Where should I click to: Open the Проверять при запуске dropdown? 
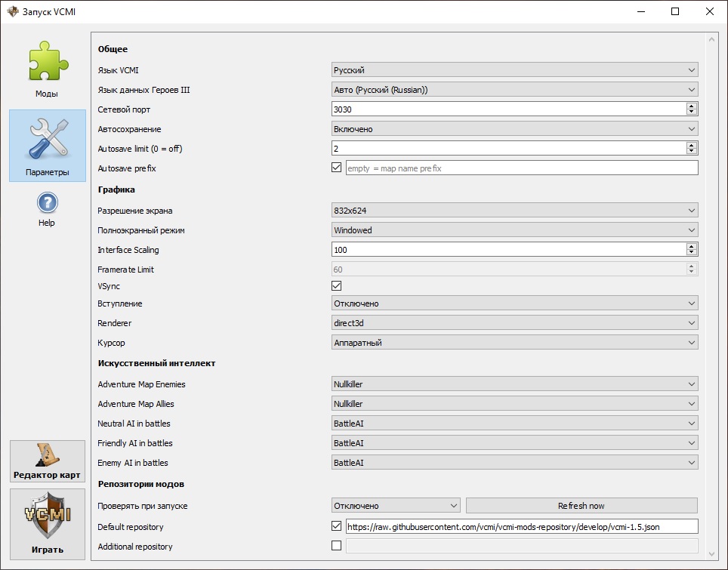(396, 506)
